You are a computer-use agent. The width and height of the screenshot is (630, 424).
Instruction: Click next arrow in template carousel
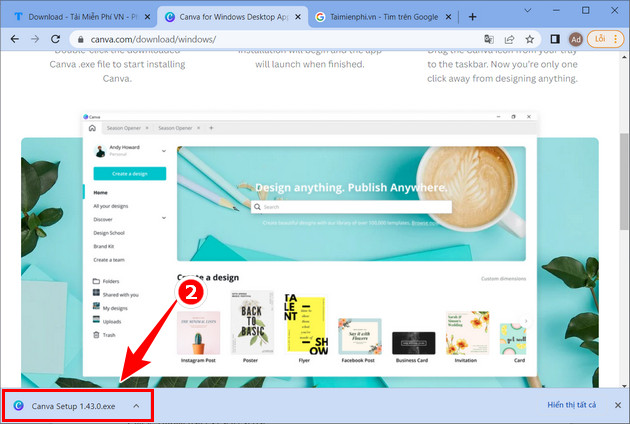pos(526,321)
